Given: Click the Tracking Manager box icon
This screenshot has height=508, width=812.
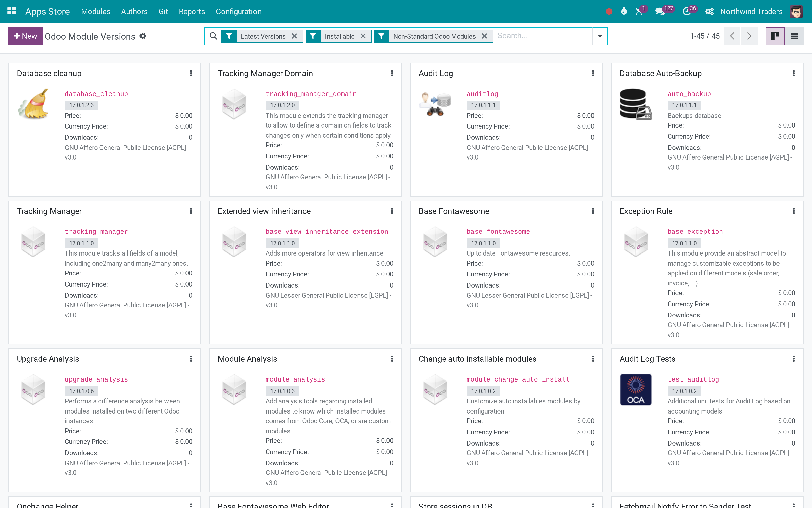Looking at the screenshot, I should (x=33, y=242).
